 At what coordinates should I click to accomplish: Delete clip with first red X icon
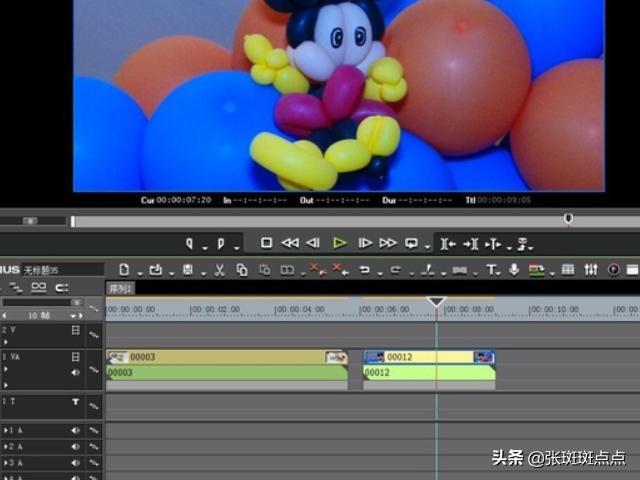(x=316, y=269)
